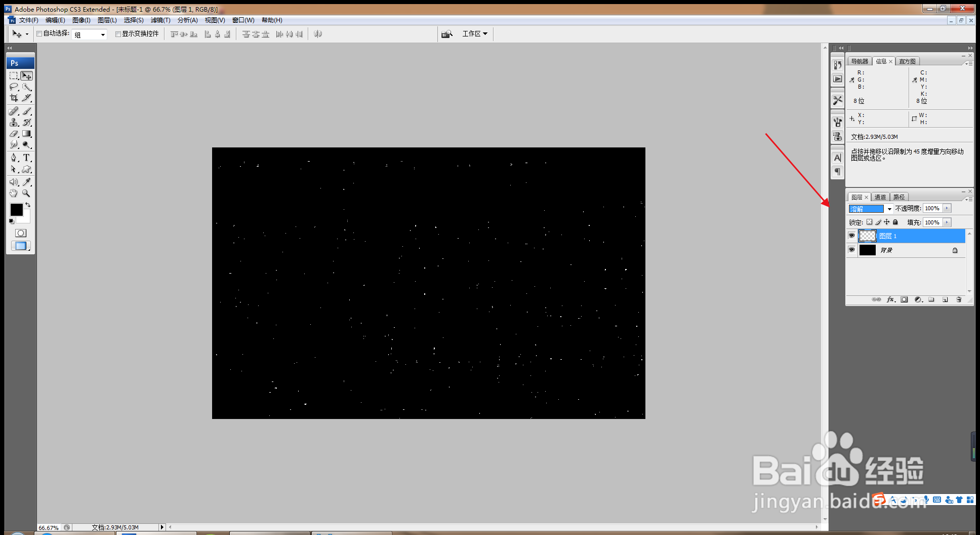Select the Move tool in toolbox

tap(27, 76)
